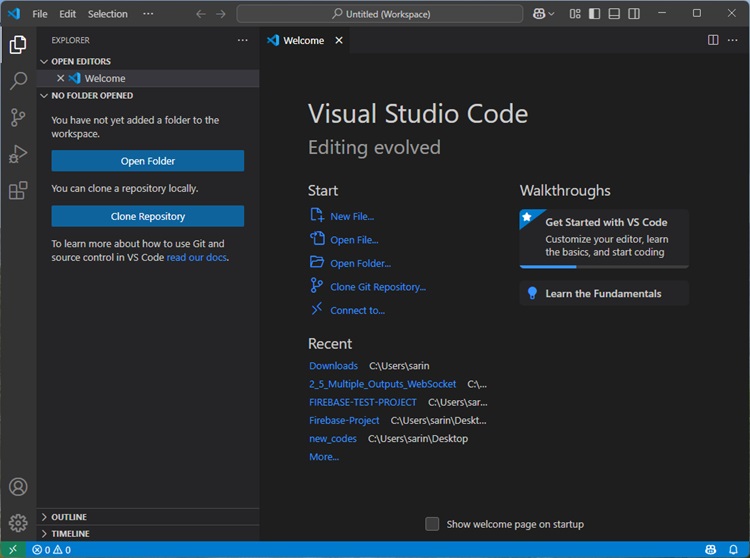Open Learn the Fundamentals walkthrough
Viewport: 750px width, 558px height.
[604, 293]
